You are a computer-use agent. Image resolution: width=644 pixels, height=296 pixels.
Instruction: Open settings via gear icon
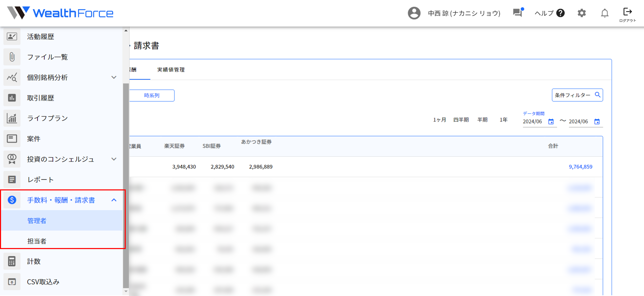click(x=582, y=13)
